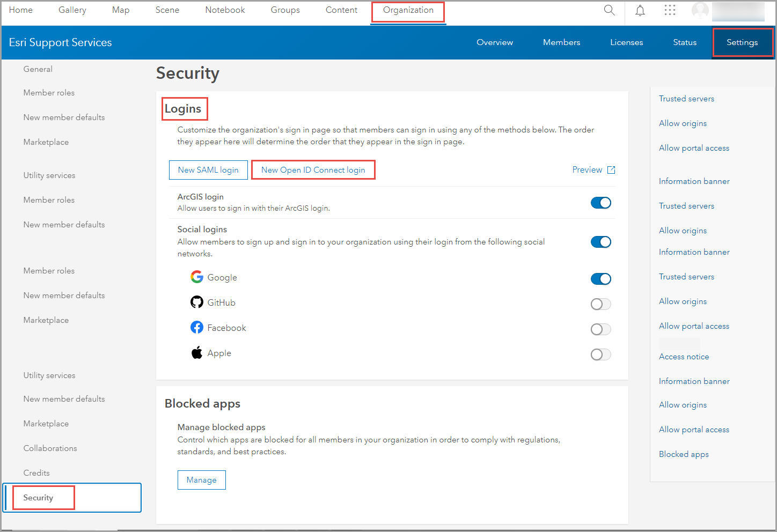This screenshot has height=532, width=777.
Task: Enable the GitHub login toggle
Action: pyautogui.click(x=600, y=304)
